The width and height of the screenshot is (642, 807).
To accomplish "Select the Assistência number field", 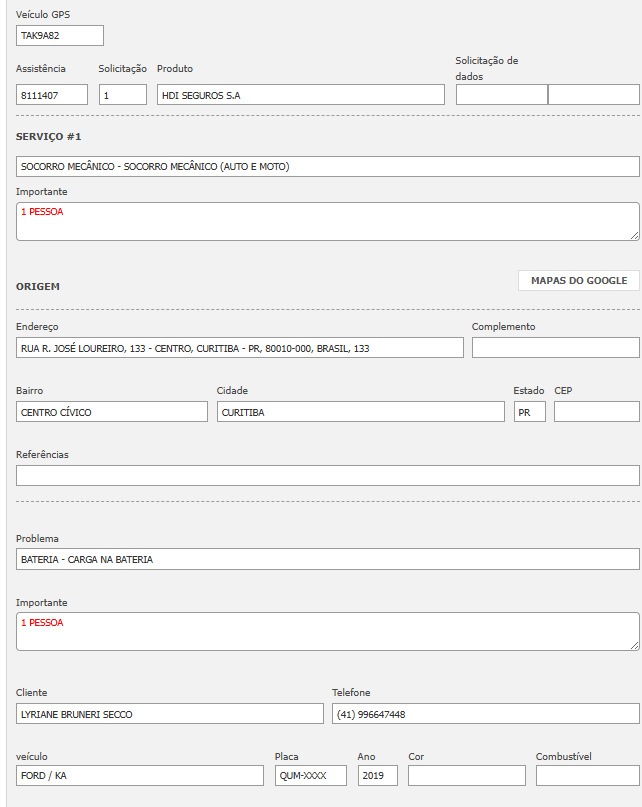I will pos(52,95).
